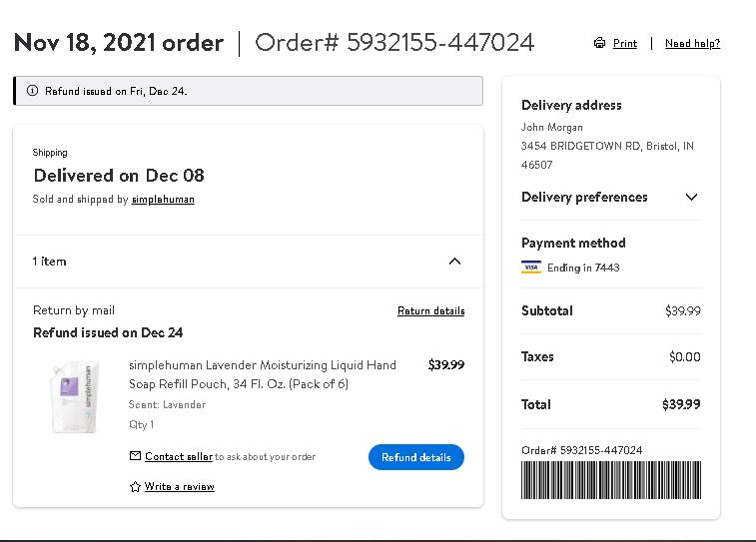Viewport: 756px width, 542px height.
Task: Click the envelope icon beside Contact seller
Action: (135, 456)
